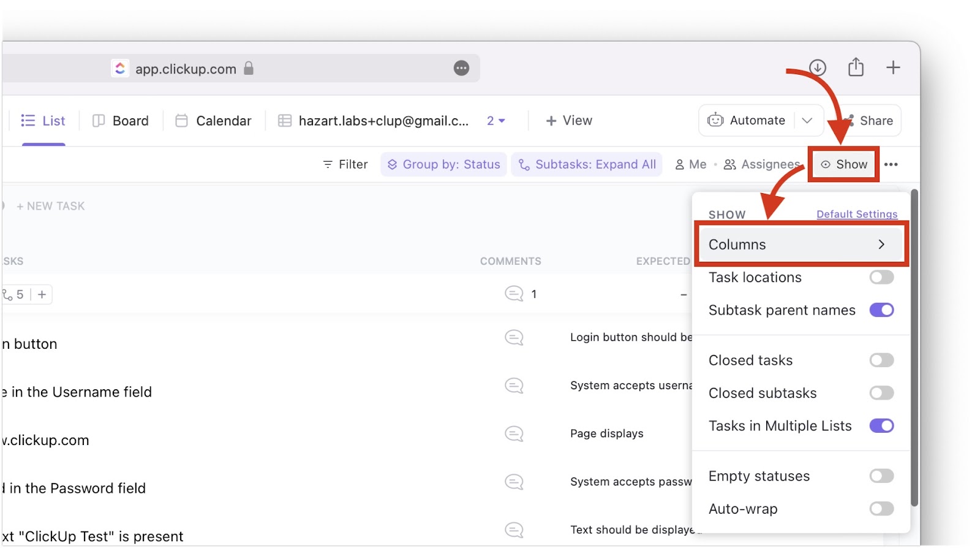This screenshot has height=548, width=980.
Task: Disable Subtask parent names switch
Action: coord(881,310)
